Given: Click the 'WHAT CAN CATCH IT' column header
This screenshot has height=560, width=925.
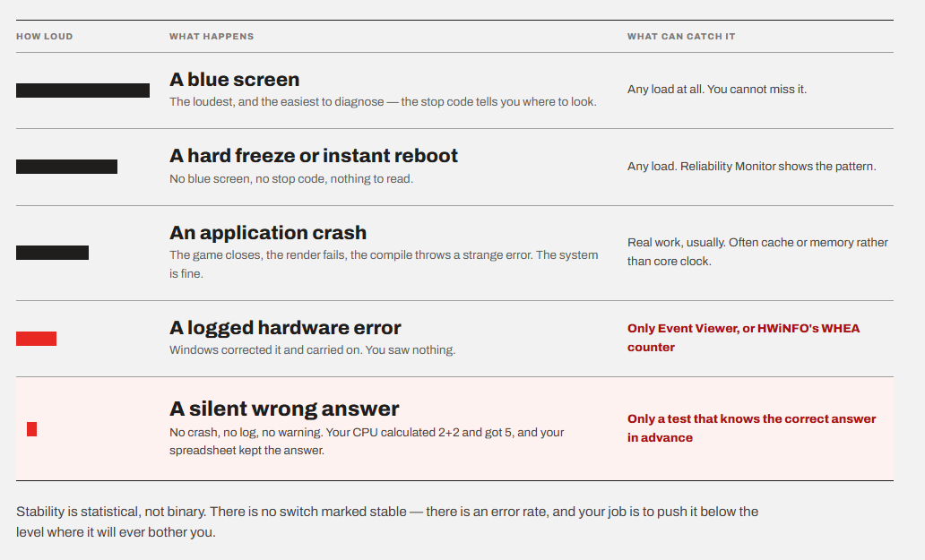Looking at the screenshot, I should 681,37.
